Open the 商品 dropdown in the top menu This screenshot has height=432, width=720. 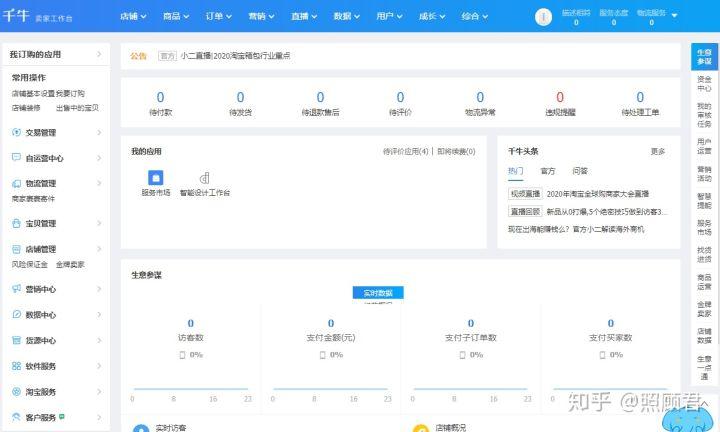pyautogui.click(x=176, y=16)
